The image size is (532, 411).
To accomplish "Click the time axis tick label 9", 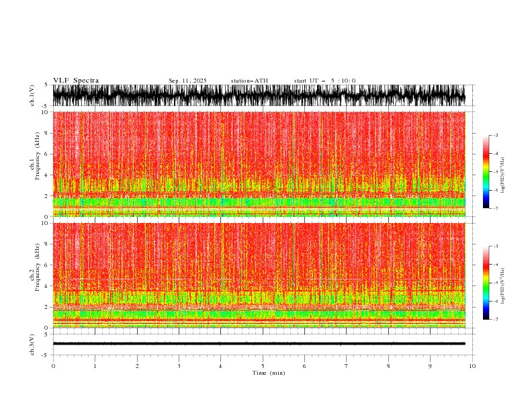I will coord(430,366).
